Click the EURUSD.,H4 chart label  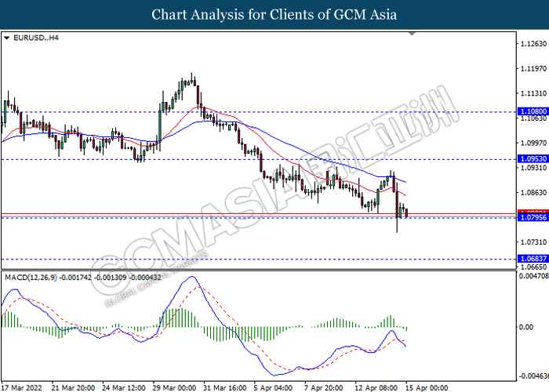coord(36,38)
